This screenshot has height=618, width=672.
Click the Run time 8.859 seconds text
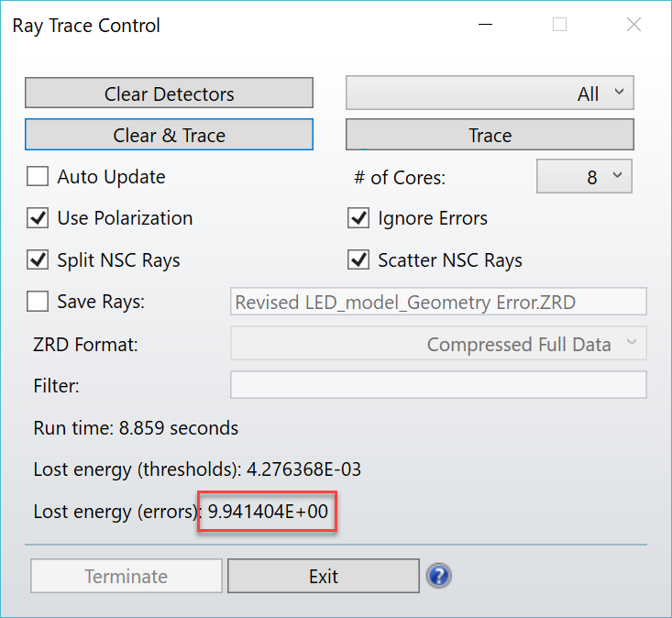click(136, 428)
